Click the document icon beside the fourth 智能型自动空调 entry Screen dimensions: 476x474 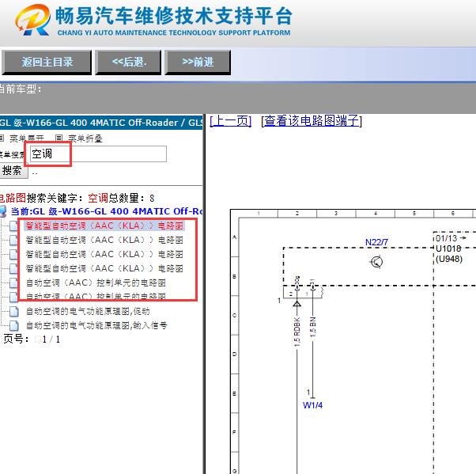[13, 268]
